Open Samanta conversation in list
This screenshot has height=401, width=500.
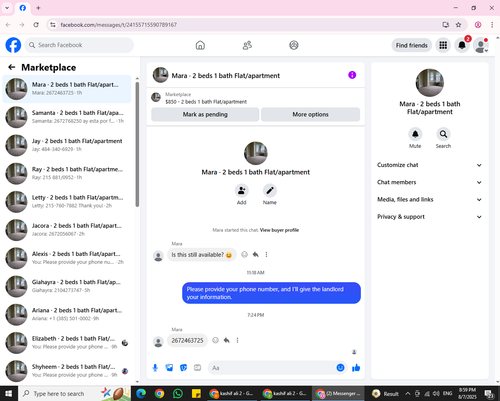click(x=67, y=117)
